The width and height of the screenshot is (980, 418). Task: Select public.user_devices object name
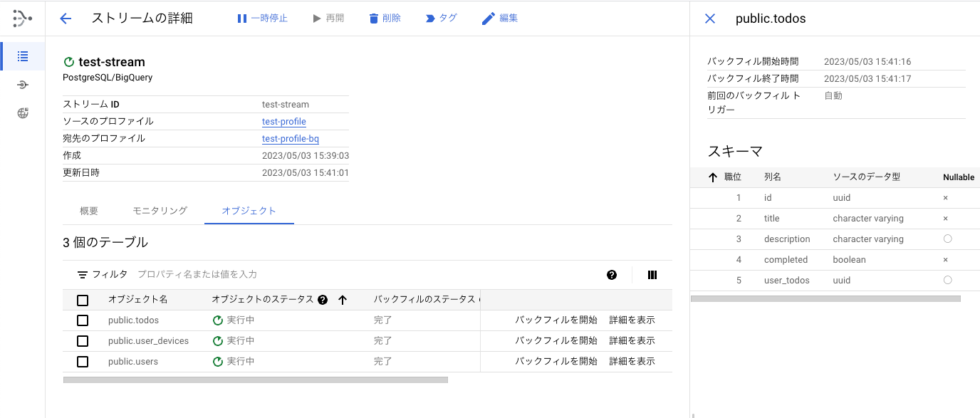(x=148, y=341)
